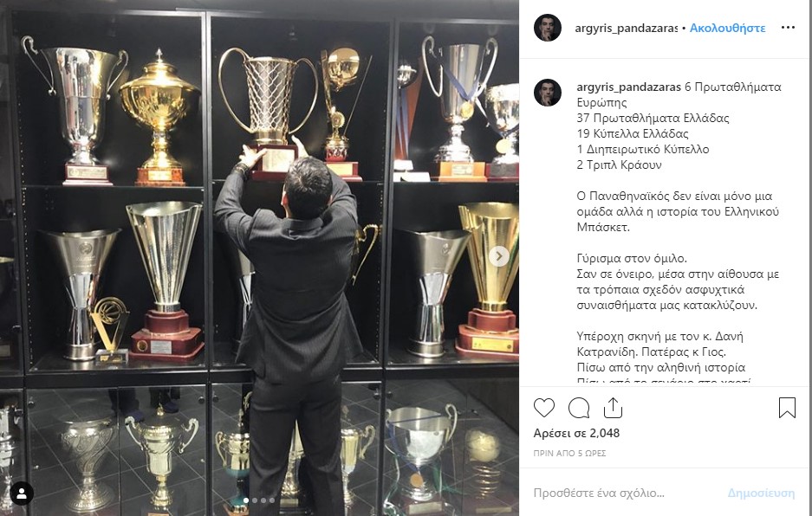
Task: Open argyris_pandazaras username in header
Action: coord(626,28)
